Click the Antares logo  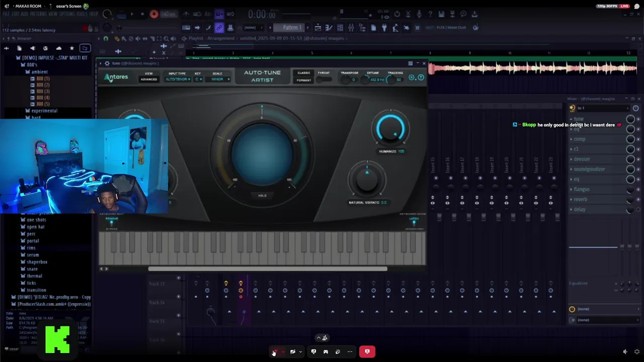click(x=116, y=77)
